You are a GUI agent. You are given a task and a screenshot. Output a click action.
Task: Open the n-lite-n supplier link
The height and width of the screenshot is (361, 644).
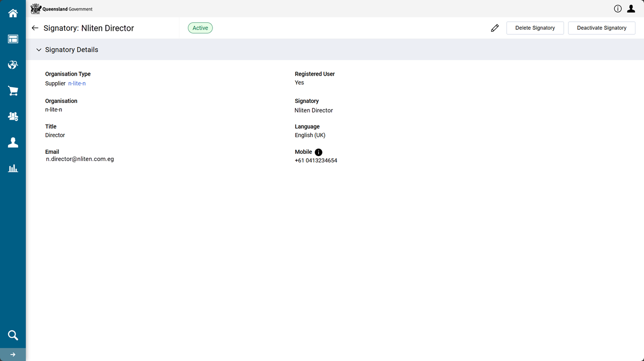point(77,84)
